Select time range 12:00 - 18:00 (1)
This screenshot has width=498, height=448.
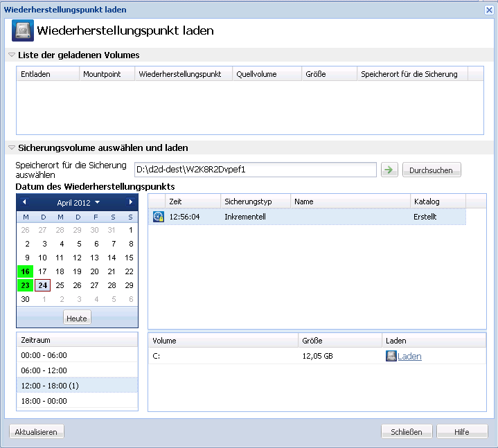77,386
